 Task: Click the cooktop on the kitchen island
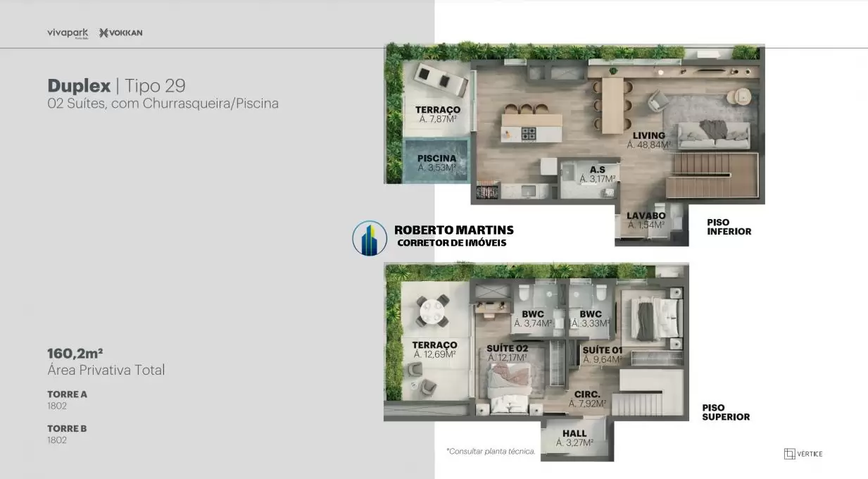pyautogui.click(x=528, y=133)
